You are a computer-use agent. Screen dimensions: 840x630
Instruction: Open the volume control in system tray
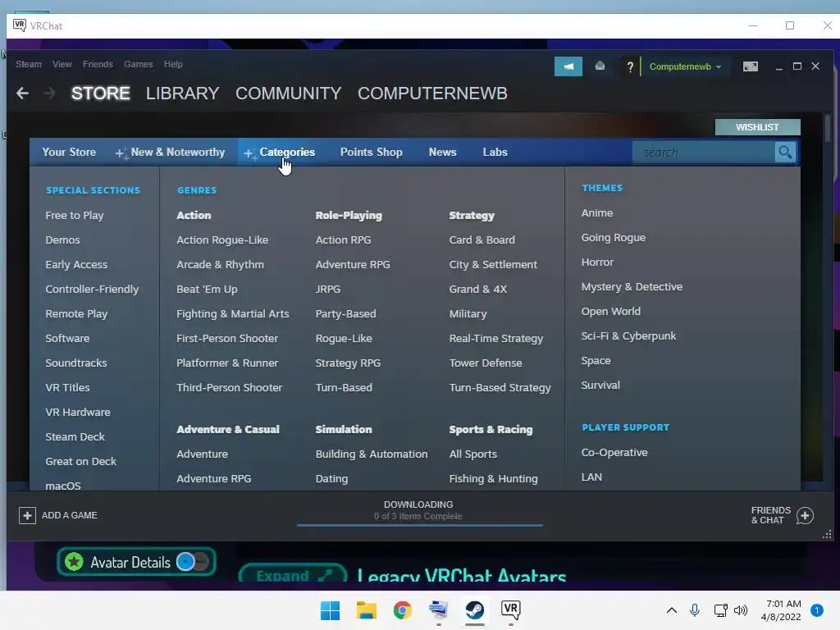(x=741, y=610)
